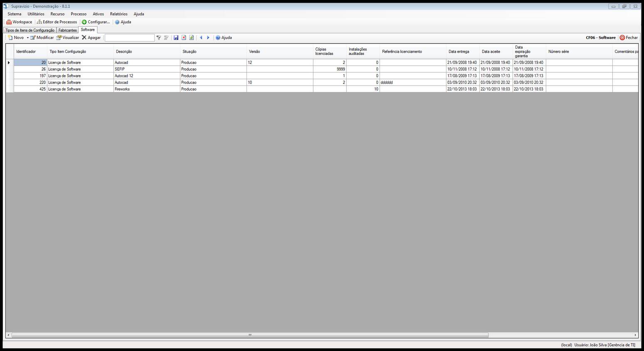Sort by the Identificador column header
Viewport: 644px width, 351px height.
tap(30, 52)
